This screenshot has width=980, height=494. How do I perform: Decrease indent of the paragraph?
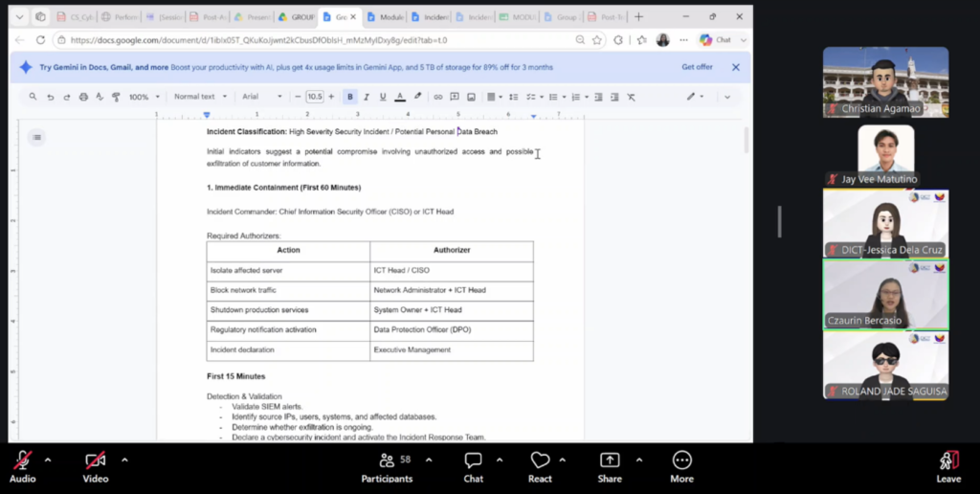tap(598, 97)
